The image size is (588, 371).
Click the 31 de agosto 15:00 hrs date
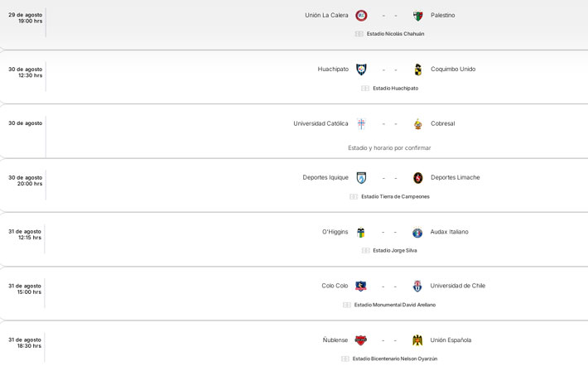25,289
